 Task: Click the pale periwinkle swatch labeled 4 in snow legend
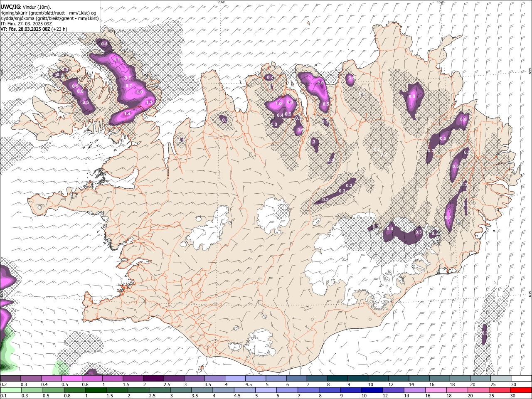[235, 379]
